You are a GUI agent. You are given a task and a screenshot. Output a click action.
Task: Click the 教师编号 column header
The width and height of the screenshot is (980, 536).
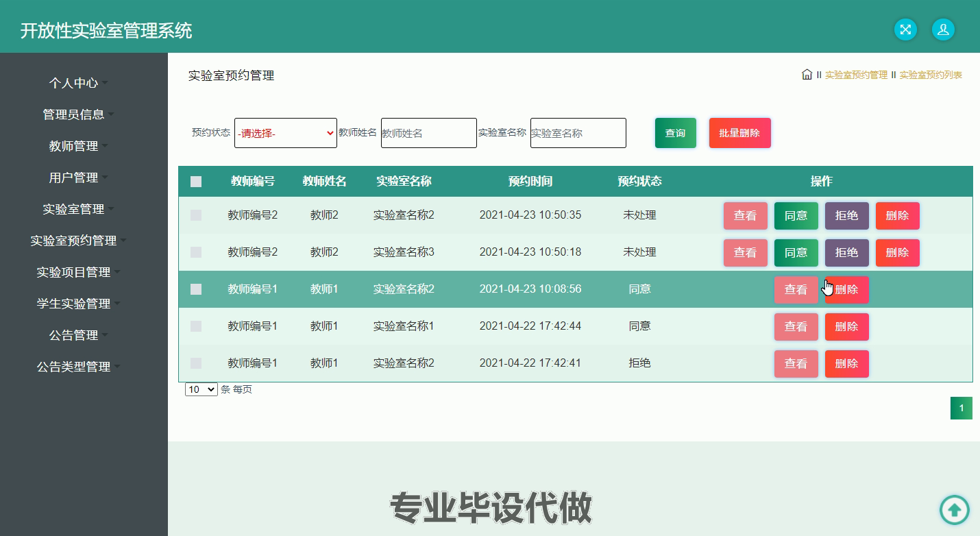coord(253,182)
